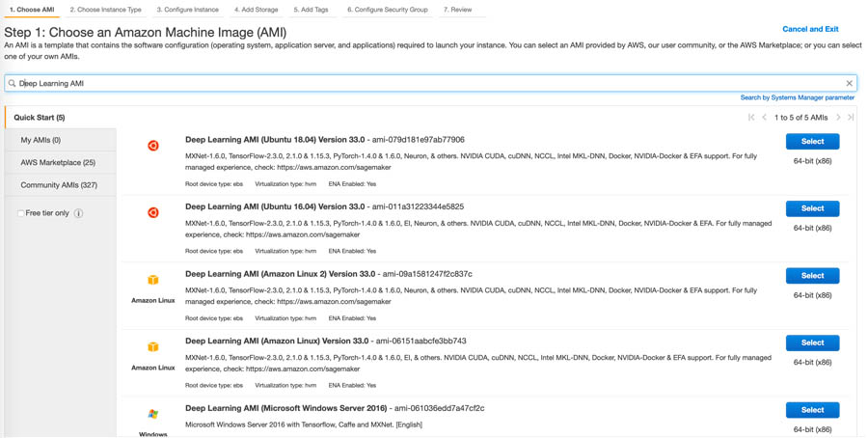Screen dimensions: 868x438
Task: Click 64-bit (x86) label under Amazon Linux 2 Select
Action: (812, 295)
